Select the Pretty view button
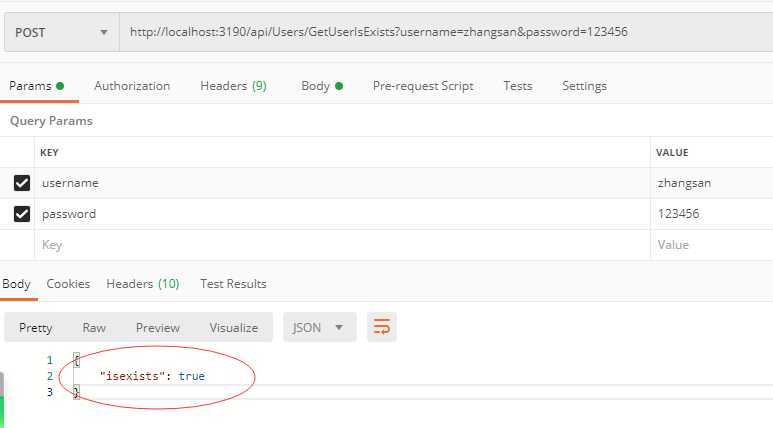 pos(35,328)
